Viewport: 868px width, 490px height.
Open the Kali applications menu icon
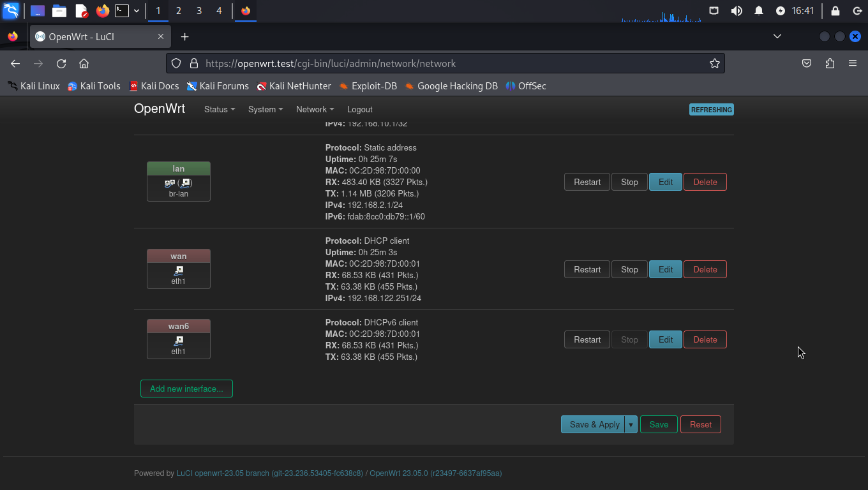(x=11, y=11)
